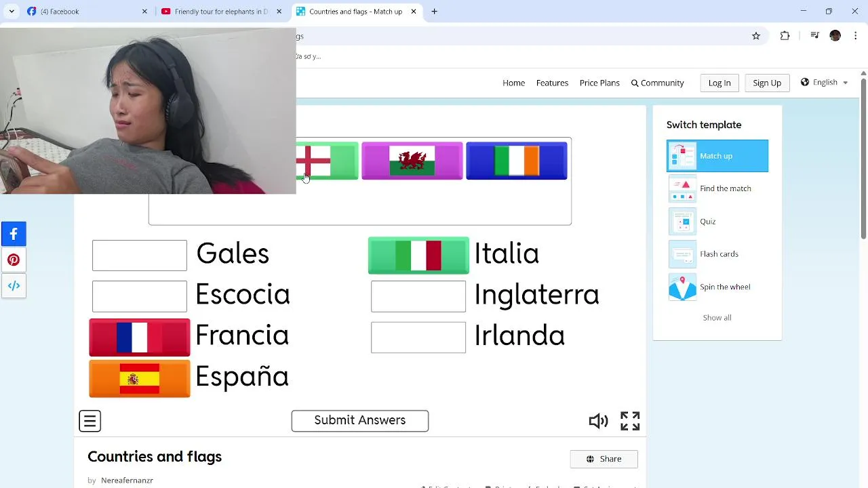
Task: Share via the Pinterest sidebar icon
Action: (x=14, y=260)
